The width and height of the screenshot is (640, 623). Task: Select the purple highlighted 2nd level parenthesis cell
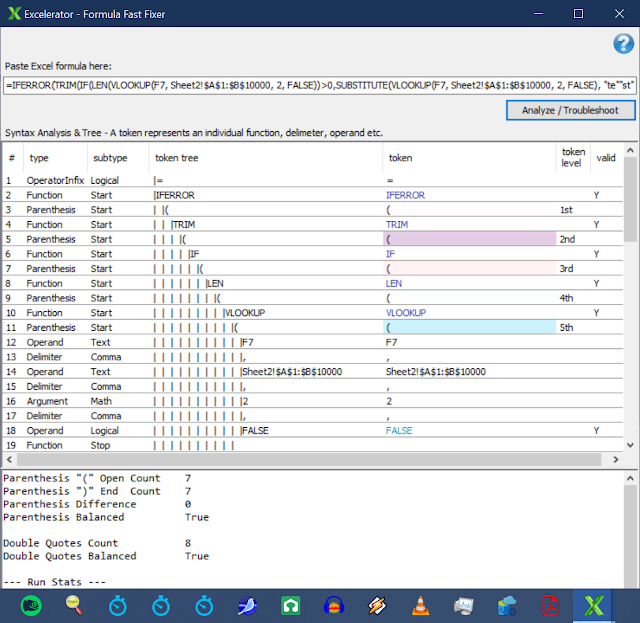(469, 239)
